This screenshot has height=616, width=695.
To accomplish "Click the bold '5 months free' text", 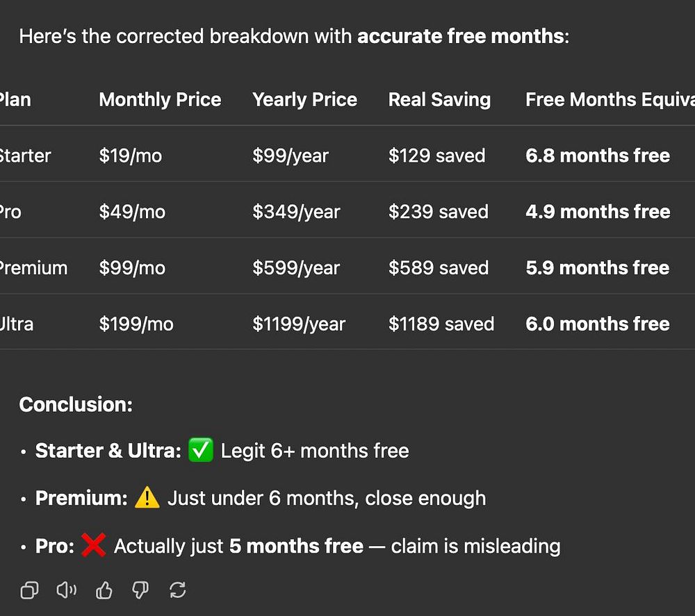I will (x=296, y=546).
